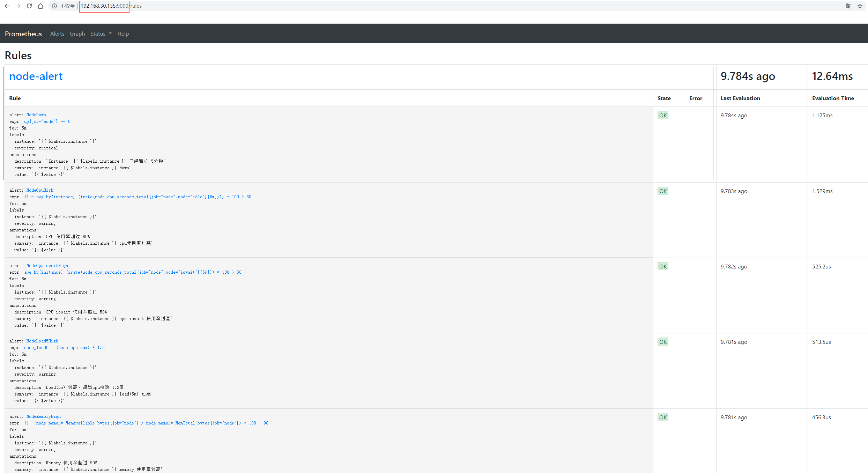This screenshot has width=868, height=473.
Task: Expand the node-alert rule group heading
Action: pos(36,76)
